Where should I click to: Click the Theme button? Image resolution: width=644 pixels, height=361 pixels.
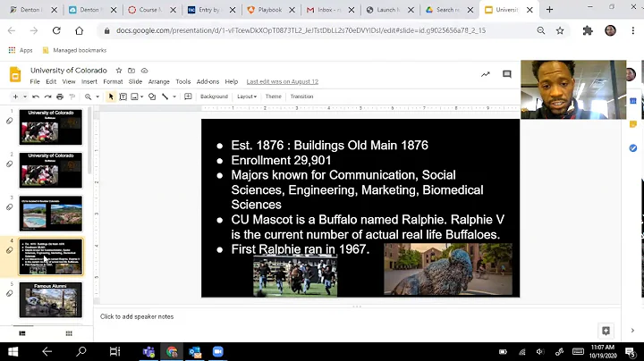273,97
